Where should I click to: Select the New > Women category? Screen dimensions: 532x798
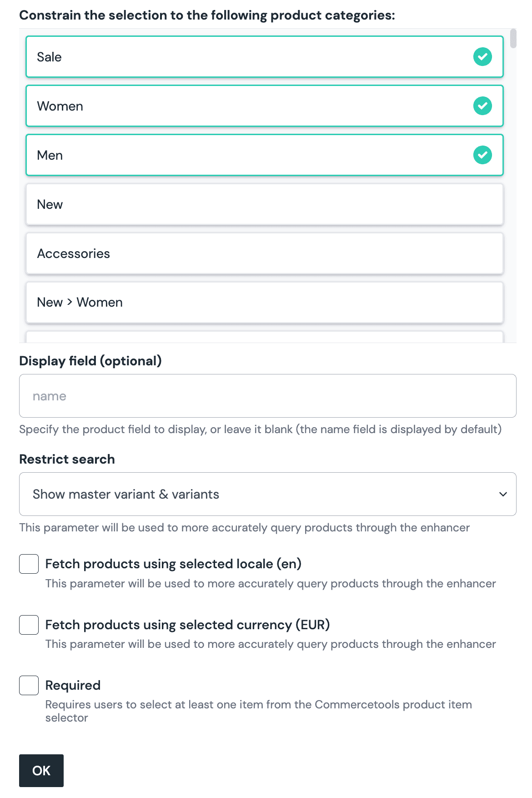[264, 303]
